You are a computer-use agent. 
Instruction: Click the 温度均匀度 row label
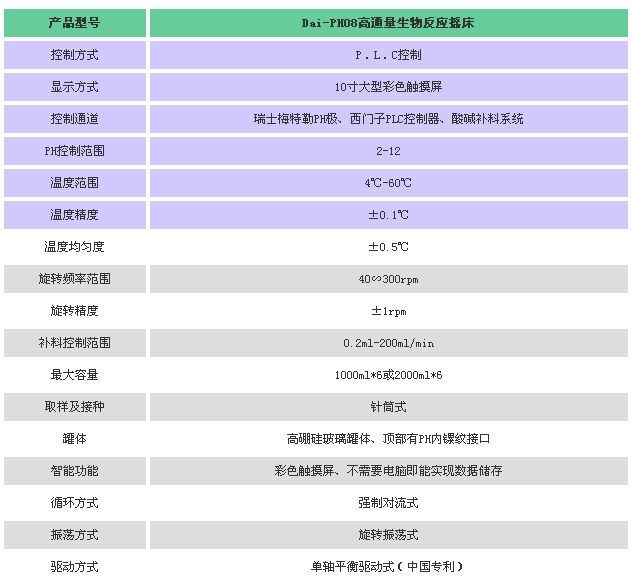(x=74, y=246)
